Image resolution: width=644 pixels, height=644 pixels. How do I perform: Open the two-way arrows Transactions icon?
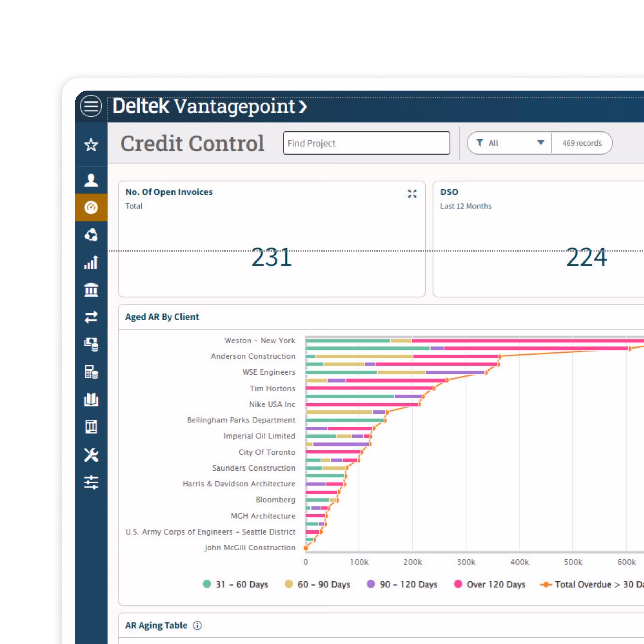(x=91, y=317)
